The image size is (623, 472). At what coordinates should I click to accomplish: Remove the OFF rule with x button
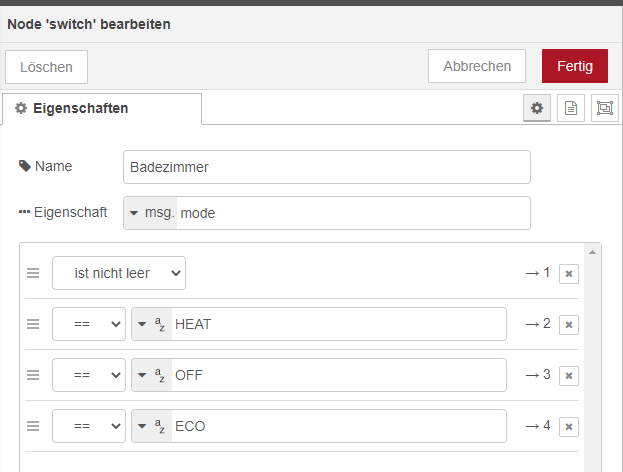[569, 375]
